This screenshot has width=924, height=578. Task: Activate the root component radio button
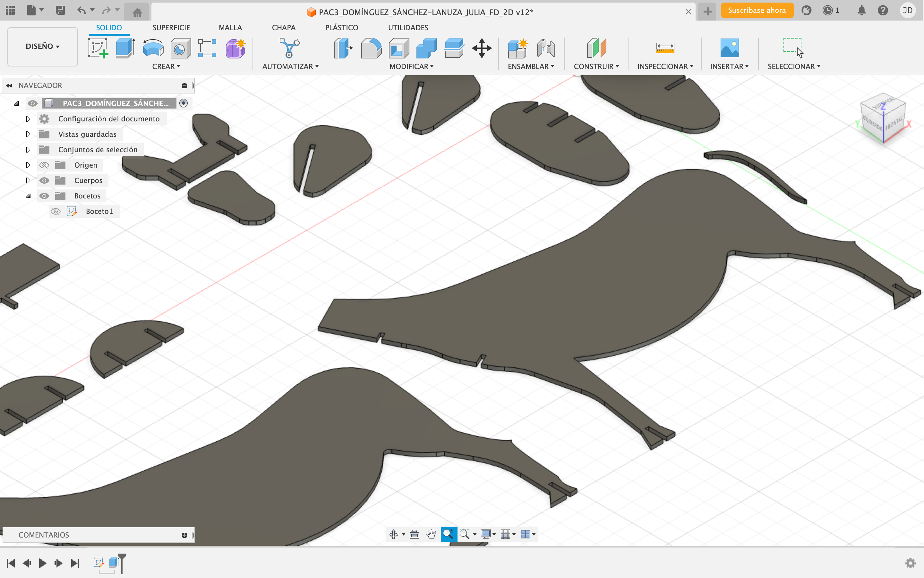[x=184, y=103]
